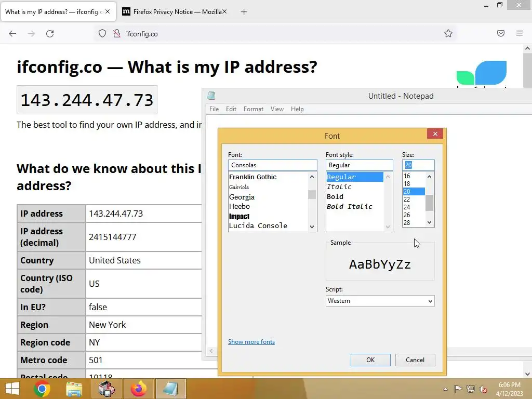
Task: Open Notepad Format menu
Action: (x=254, y=109)
